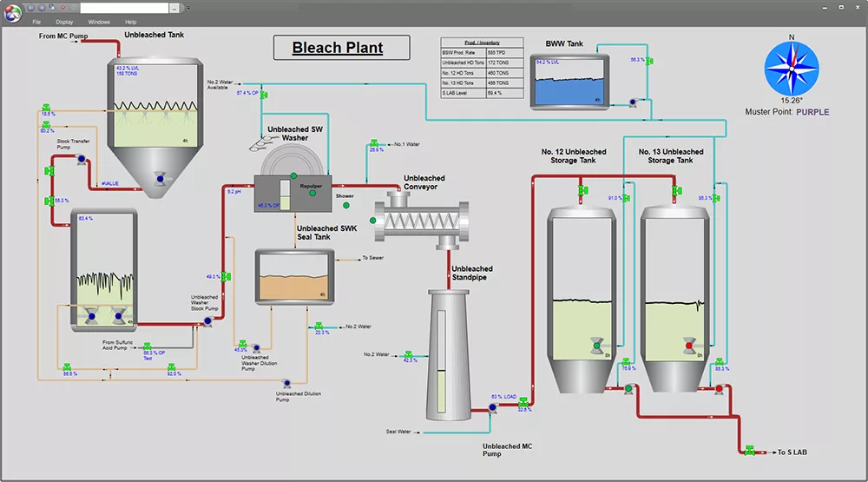Image resolution: width=868 pixels, height=482 pixels.
Task: Click the Unbleached MC Pump icon
Action: click(491, 406)
